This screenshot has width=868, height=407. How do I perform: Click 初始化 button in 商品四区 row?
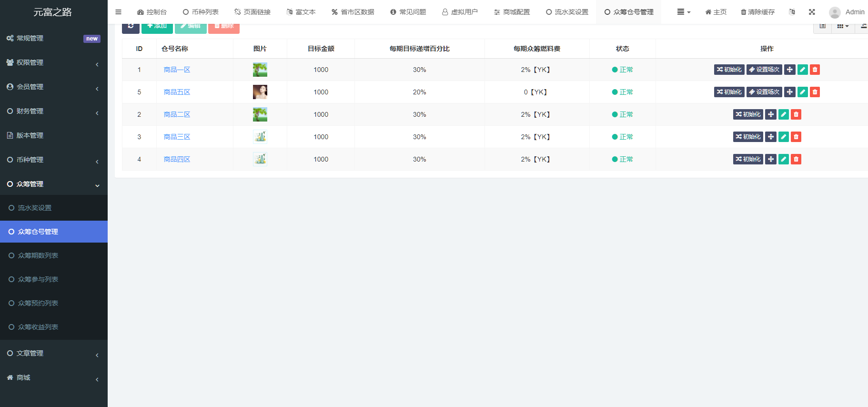tap(747, 159)
